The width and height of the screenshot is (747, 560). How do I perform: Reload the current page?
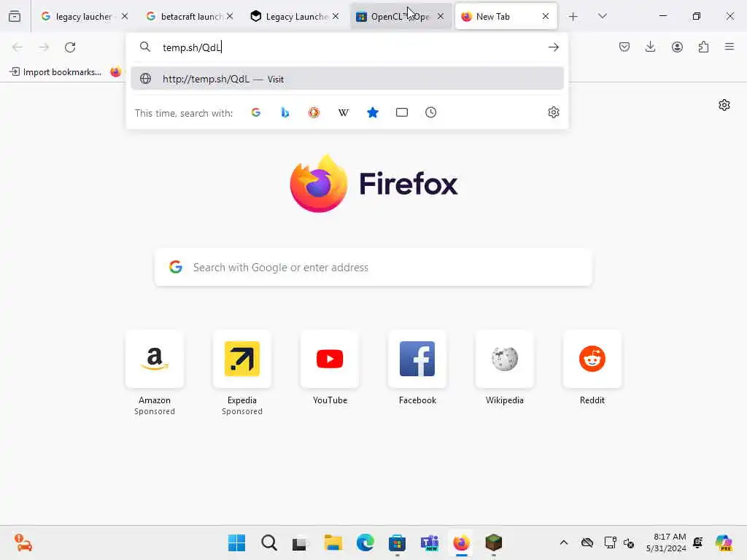click(70, 47)
